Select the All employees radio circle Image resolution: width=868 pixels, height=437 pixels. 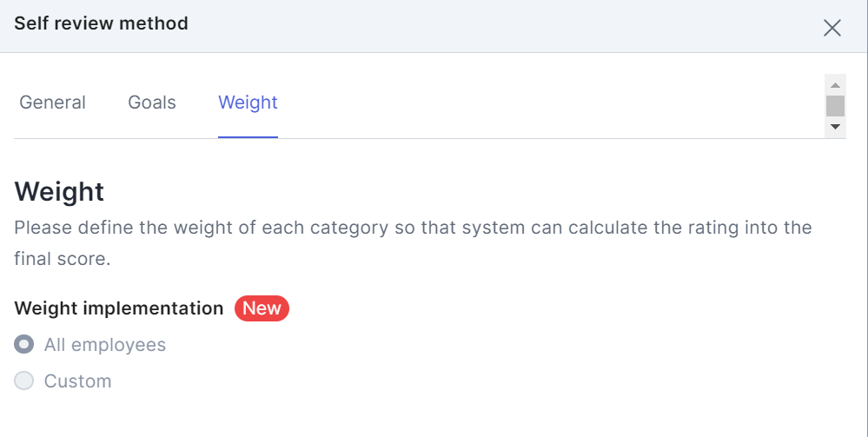pos(24,345)
